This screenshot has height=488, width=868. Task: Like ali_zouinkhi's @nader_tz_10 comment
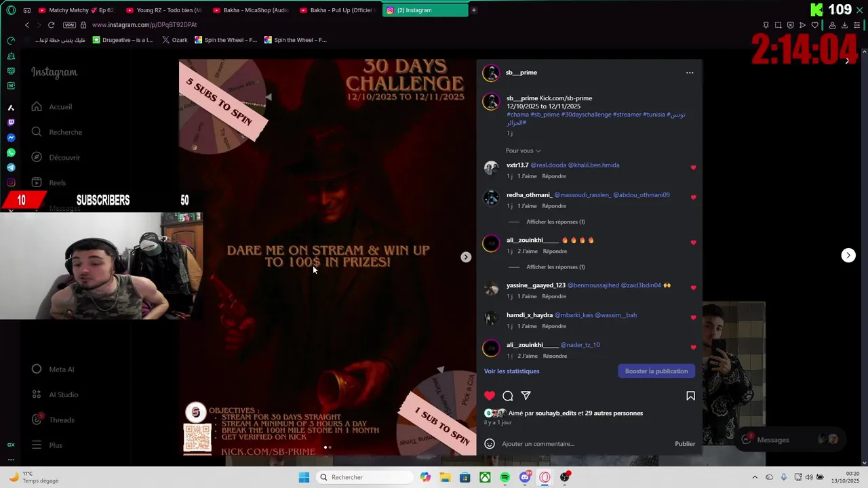[693, 347]
